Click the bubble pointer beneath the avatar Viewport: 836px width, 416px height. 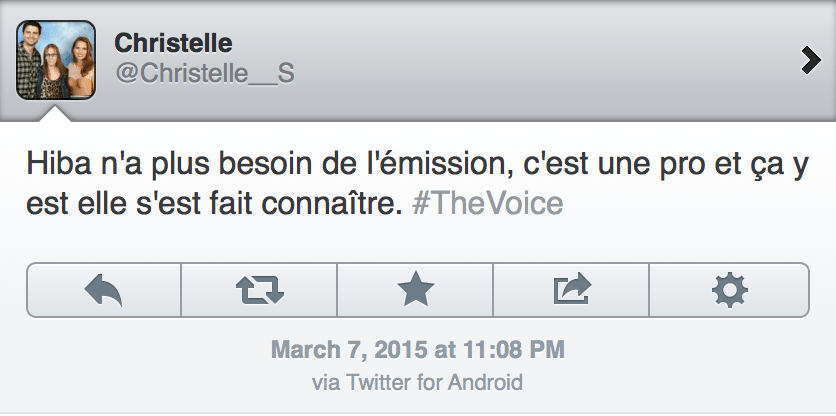pos(56,113)
